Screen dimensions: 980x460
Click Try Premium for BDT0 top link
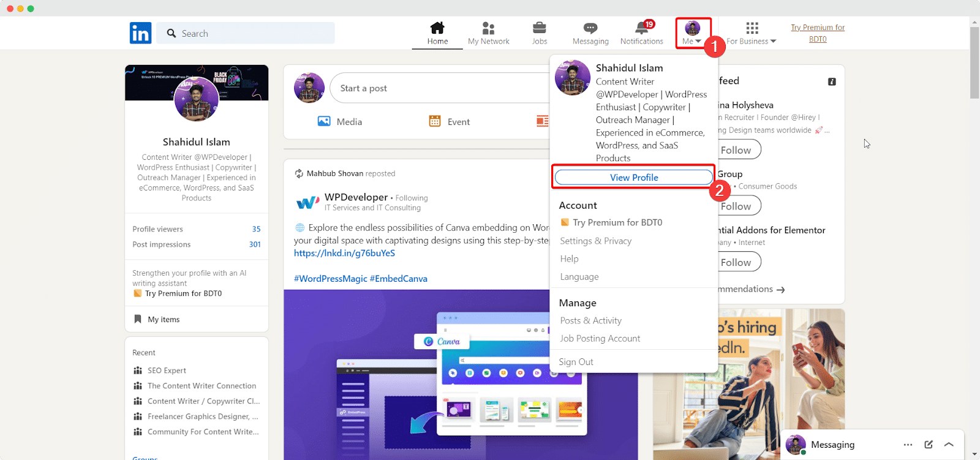[x=818, y=33]
